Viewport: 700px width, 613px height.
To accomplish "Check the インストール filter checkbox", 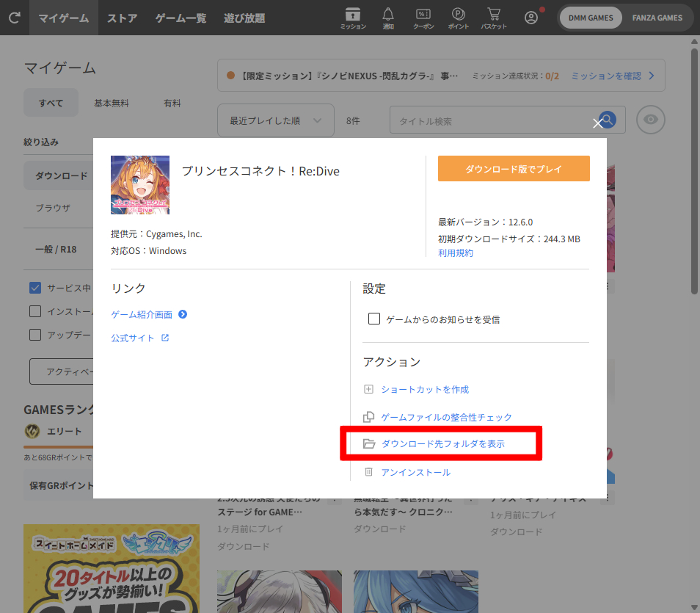I will tap(35, 311).
